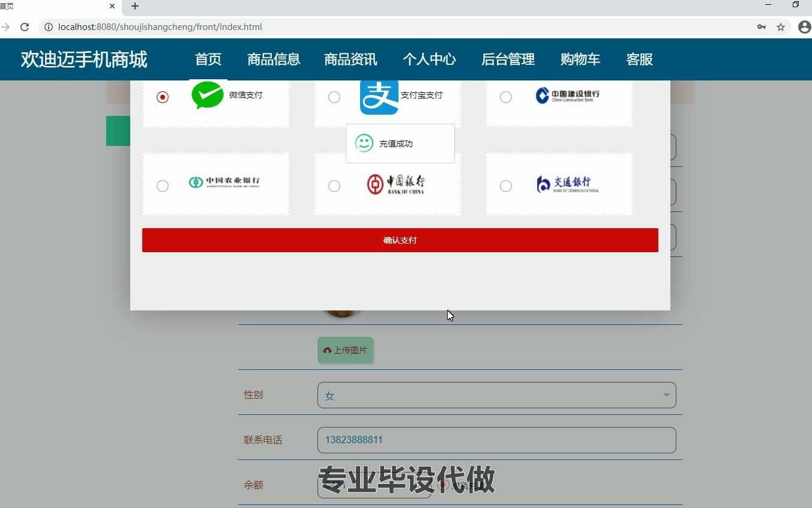The image size is (812, 508).
Task: Go to 商品资讯 in the navigation
Action: coord(350,59)
